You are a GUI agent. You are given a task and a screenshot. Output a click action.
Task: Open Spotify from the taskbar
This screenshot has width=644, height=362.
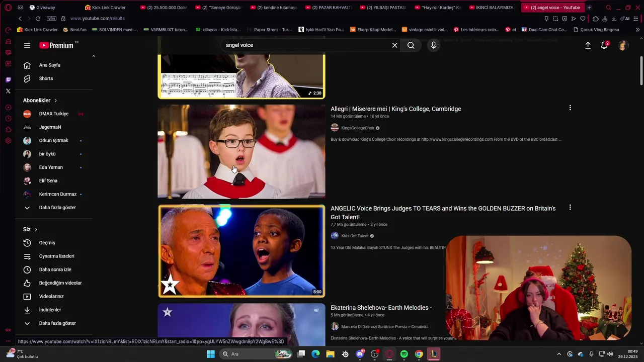point(404,354)
